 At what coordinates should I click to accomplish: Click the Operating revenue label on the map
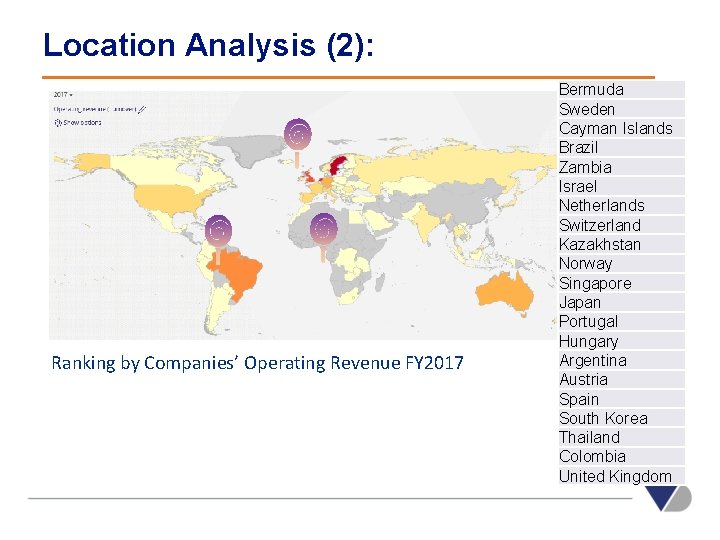tap(95, 109)
